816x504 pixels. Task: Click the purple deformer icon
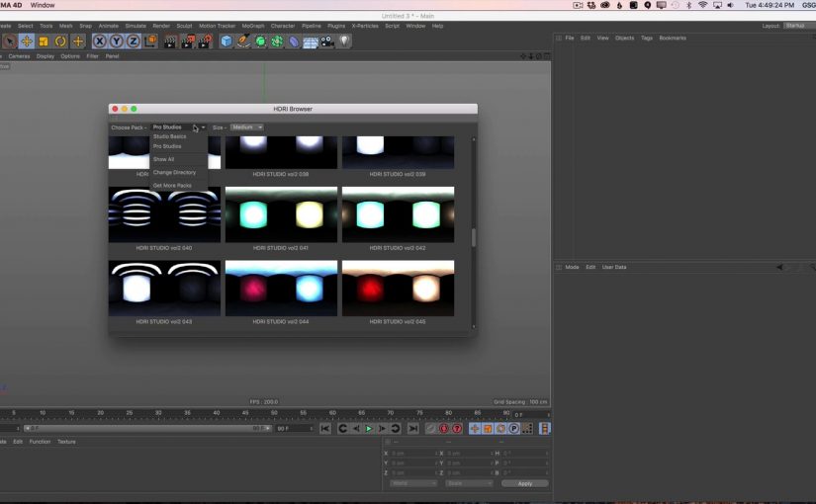294,42
